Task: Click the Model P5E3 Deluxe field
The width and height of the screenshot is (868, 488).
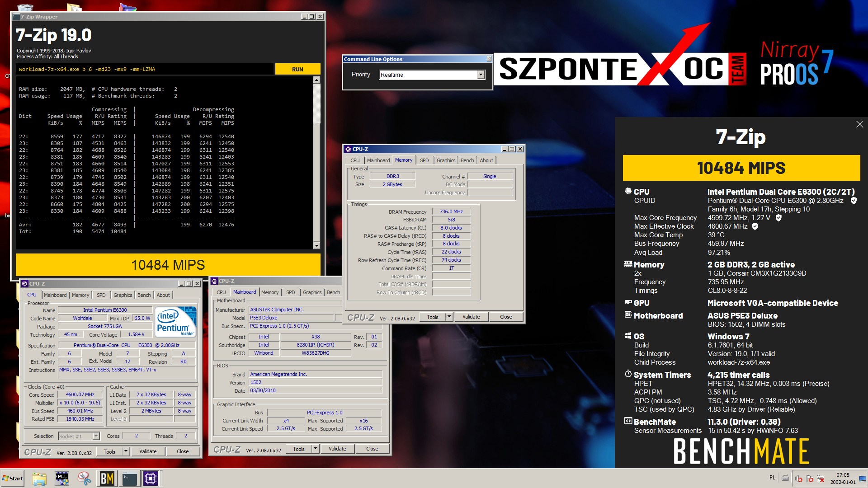Action: [291, 318]
